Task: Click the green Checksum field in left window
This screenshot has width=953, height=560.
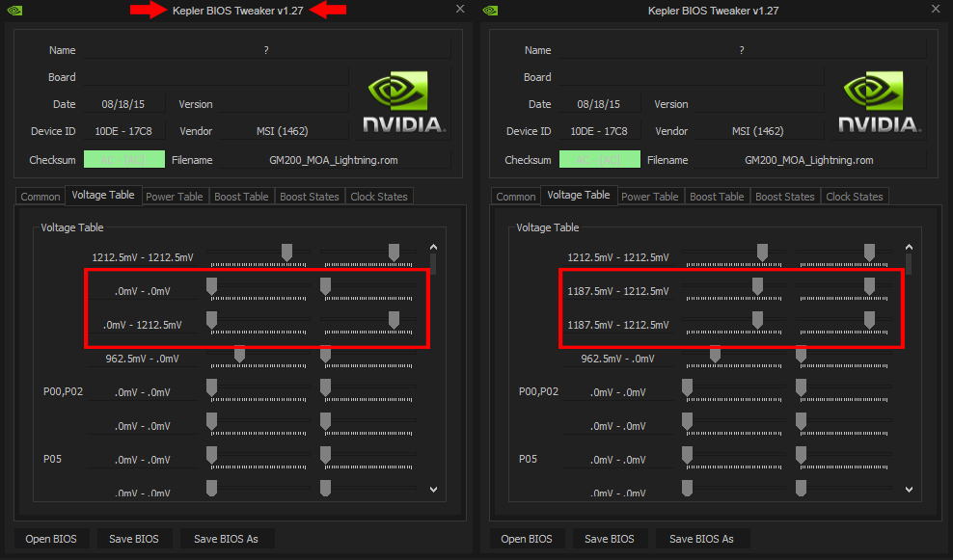Action: click(x=124, y=160)
